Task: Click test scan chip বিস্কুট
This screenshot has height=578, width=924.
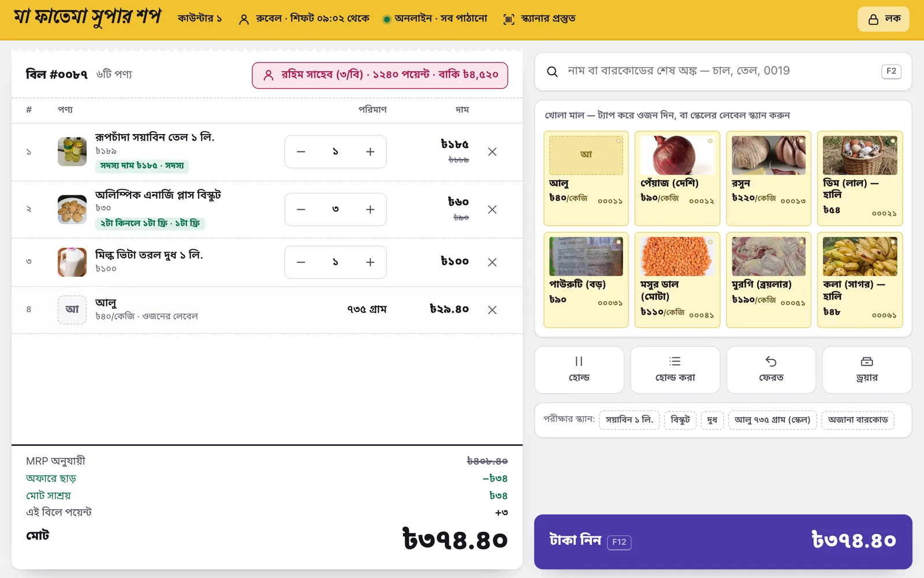Action: pos(680,420)
